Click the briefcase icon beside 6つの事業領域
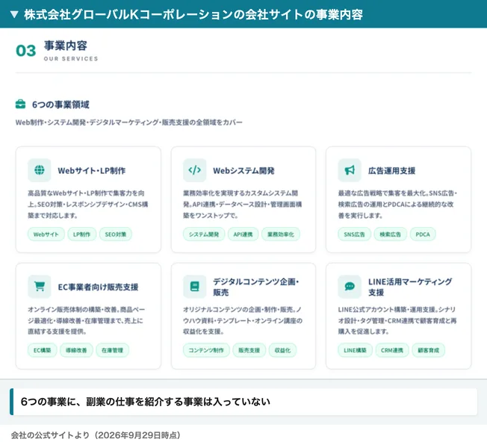The height and width of the screenshot is (448, 487). [20, 105]
